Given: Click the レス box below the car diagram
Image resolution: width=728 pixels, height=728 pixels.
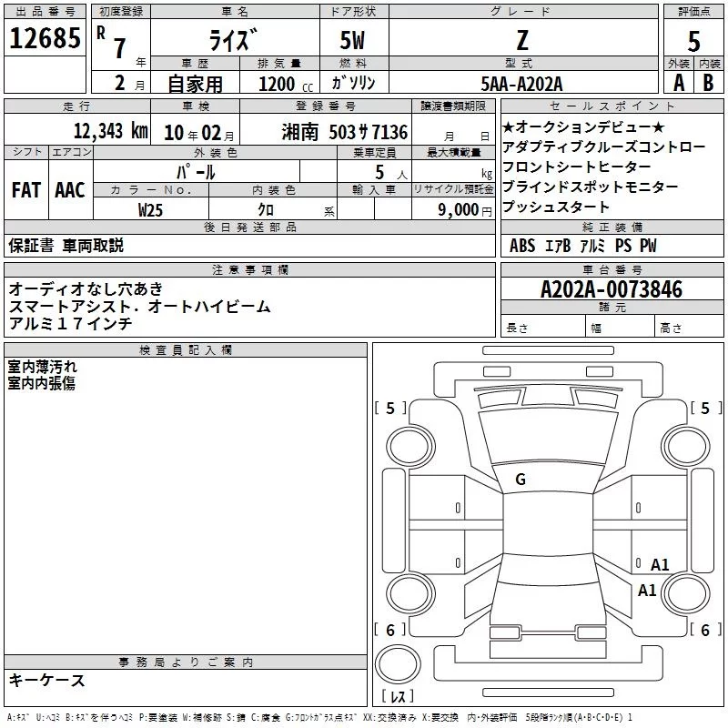Looking at the screenshot, I should [399, 697].
